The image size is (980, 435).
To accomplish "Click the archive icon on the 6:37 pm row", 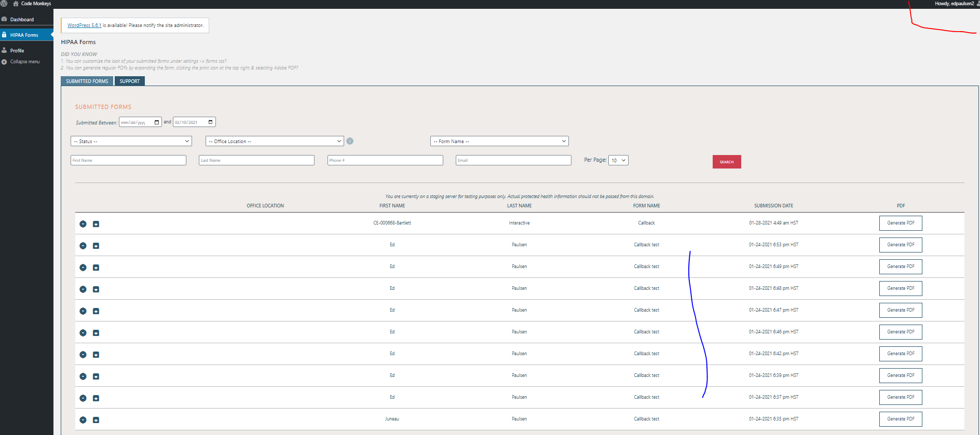I will coord(96,398).
